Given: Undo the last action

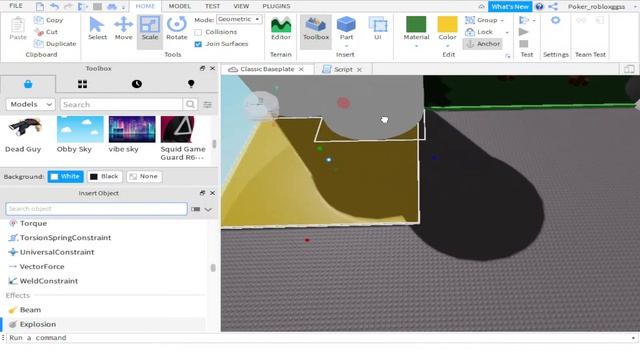Looking at the screenshot, I should pyautogui.click(x=54, y=6).
